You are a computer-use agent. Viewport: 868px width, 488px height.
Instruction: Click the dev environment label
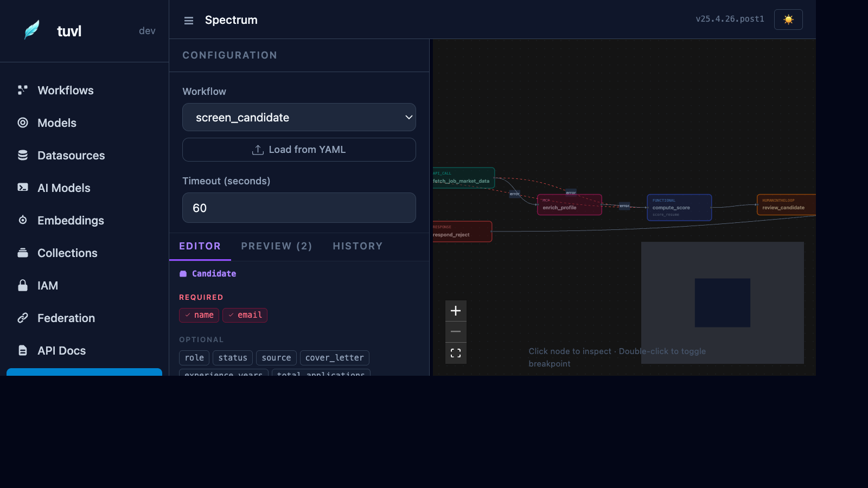(x=147, y=31)
